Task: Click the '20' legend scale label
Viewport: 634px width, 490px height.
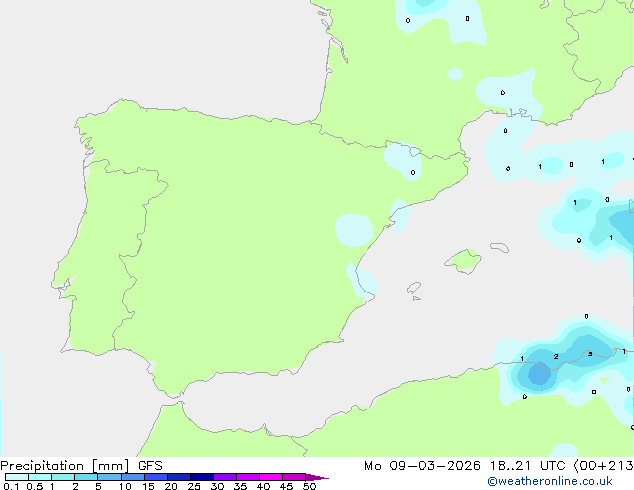Action: (171, 486)
